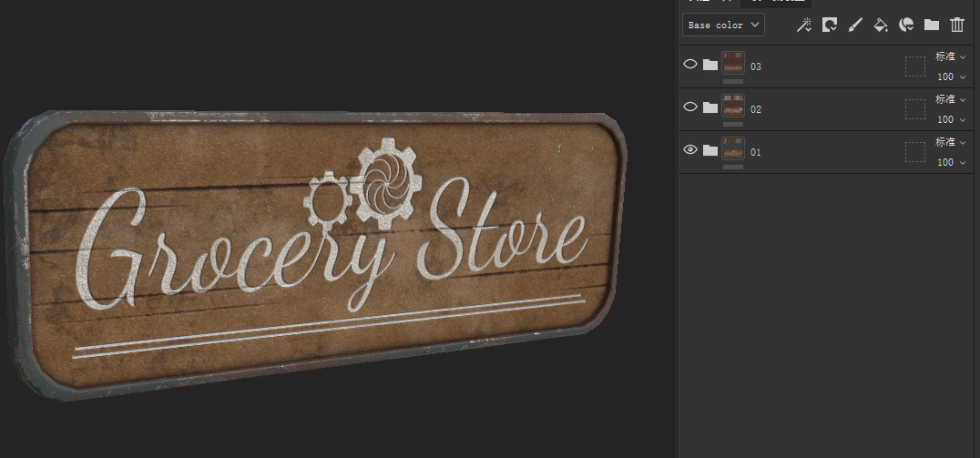Viewport: 980px width, 458px height.
Task: Click the smart material icon
Action: click(906, 25)
